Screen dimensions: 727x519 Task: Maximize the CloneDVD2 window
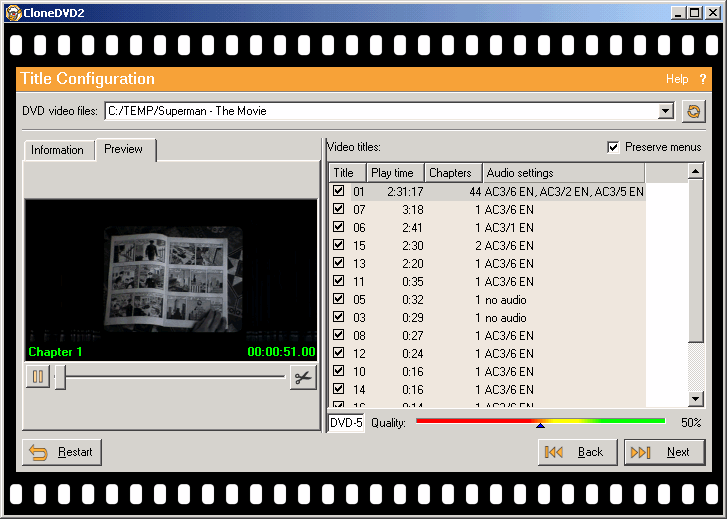coord(695,13)
